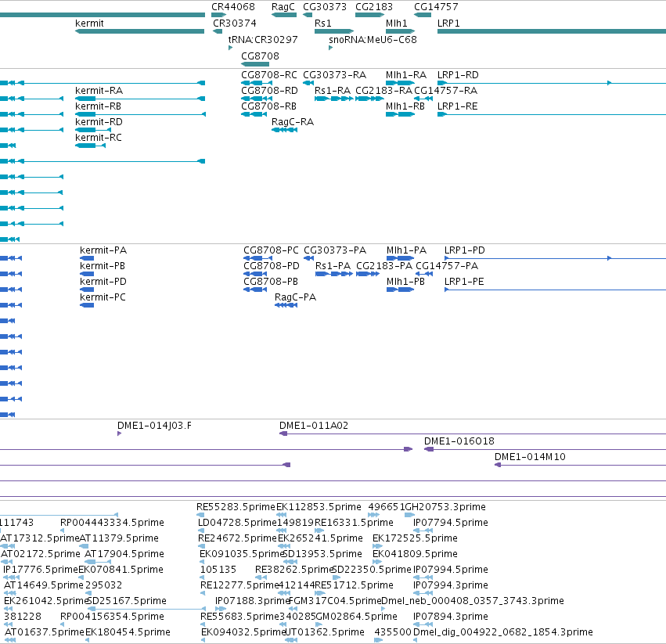This screenshot has width=666, height=644.
Task: Click the kermit-PA protein label
Action: coord(103,250)
